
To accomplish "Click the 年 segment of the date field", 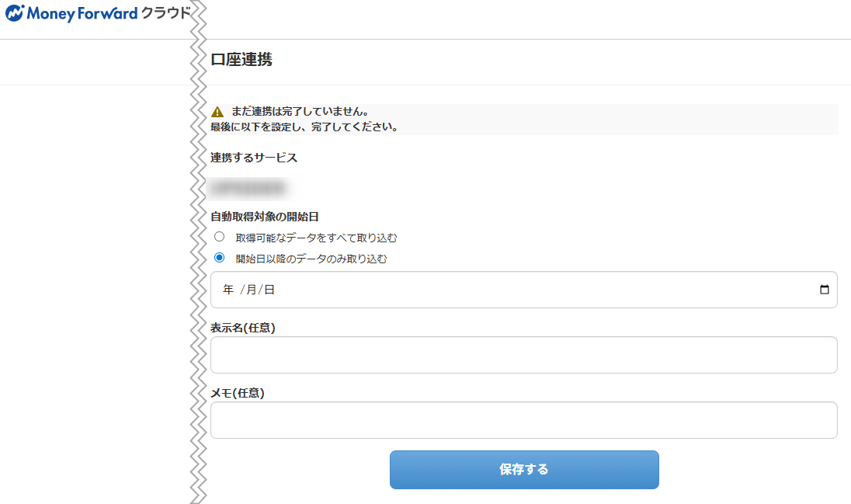I will pos(228,290).
